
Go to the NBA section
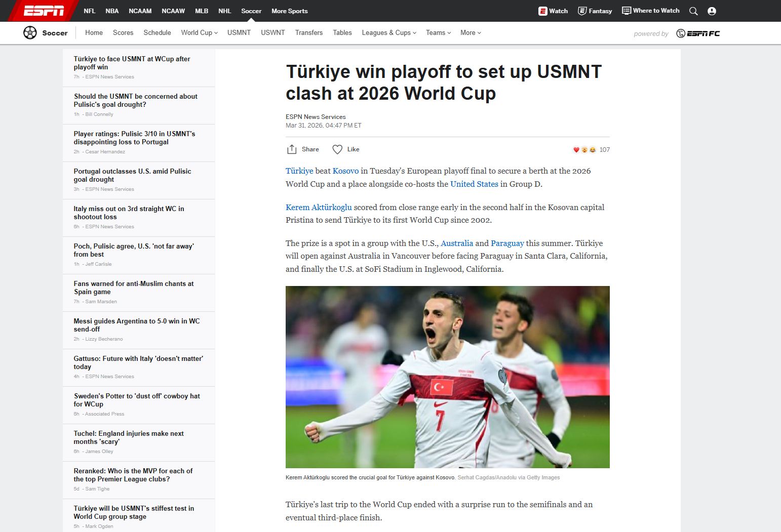click(112, 11)
